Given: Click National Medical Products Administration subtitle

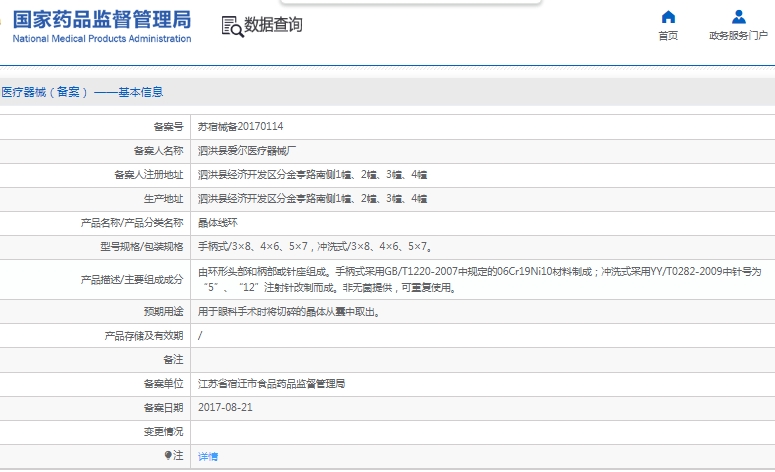Looking at the screenshot, I should click(x=102, y=39).
